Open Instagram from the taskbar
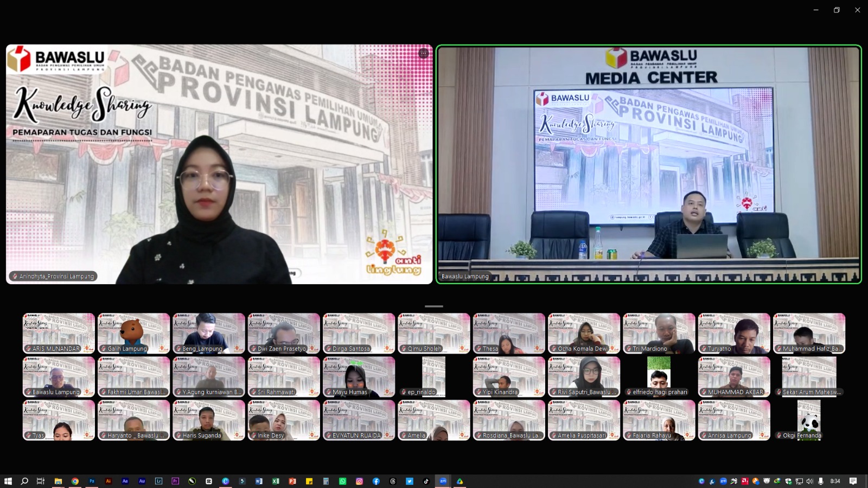Viewport: 868px width, 488px height. coord(359,481)
